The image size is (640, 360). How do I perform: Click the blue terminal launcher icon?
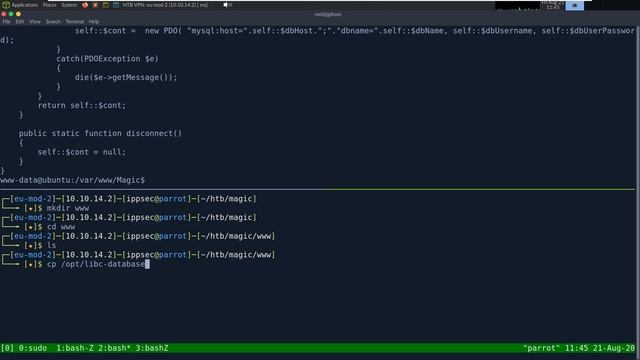(116, 5)
